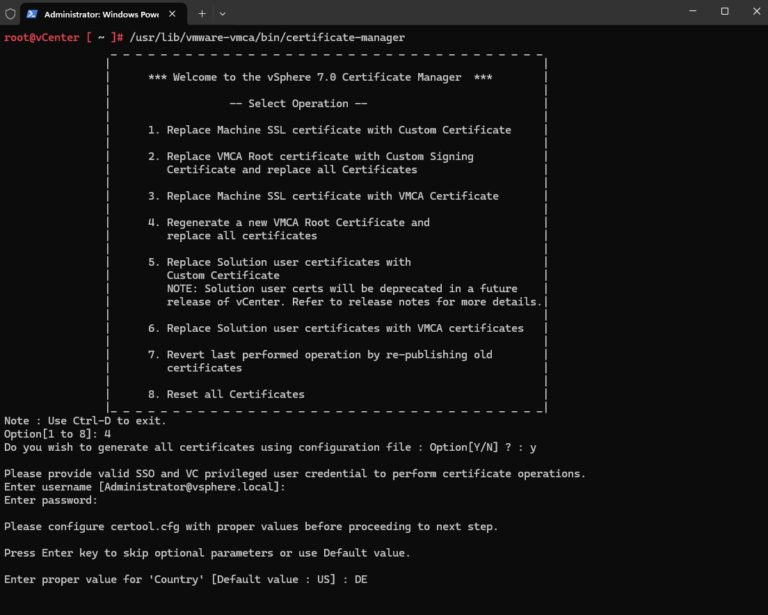Viewport: 768px width, 615px height.
Task: Click the Enter username Administrator@vsphere.local line
Action: (x=144, y=487)
